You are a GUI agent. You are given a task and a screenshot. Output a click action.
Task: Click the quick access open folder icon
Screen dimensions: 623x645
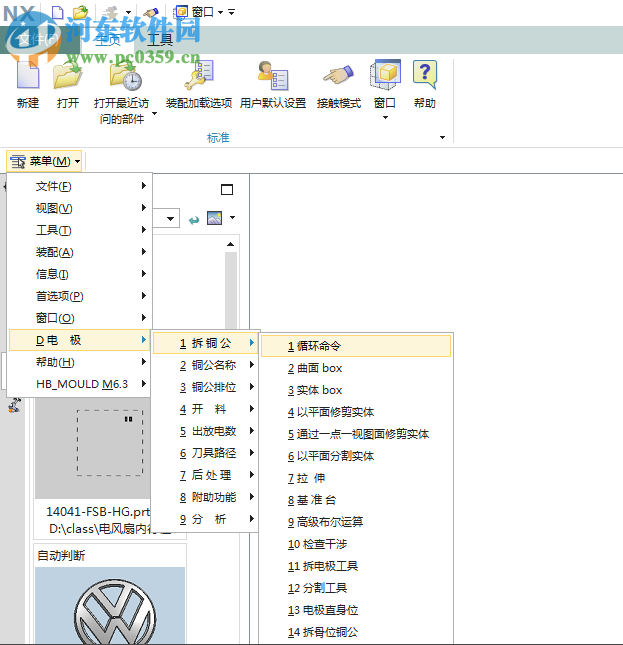point(81,12)
